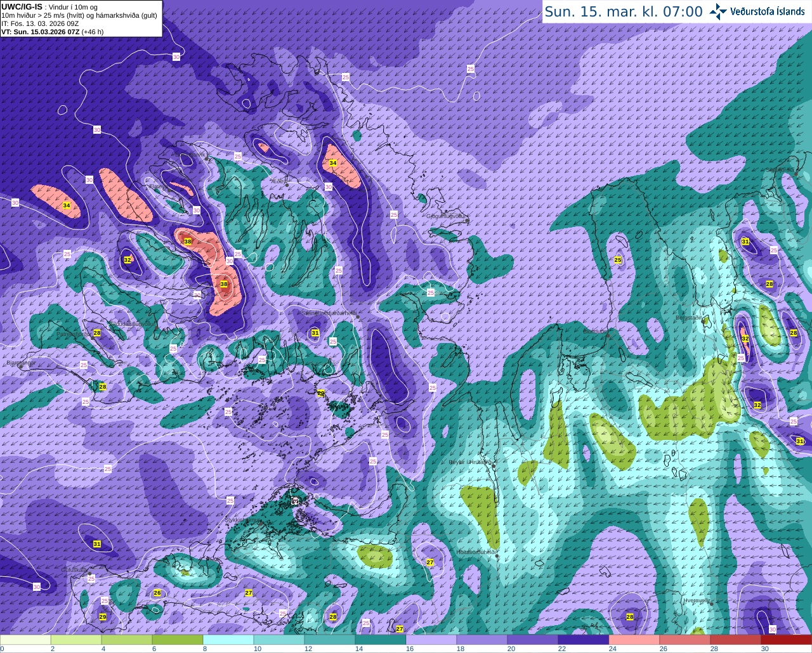
Task: Select the 'Sun. 15. mar. kl. 07:00' timestamp
Action: (624, 11)
